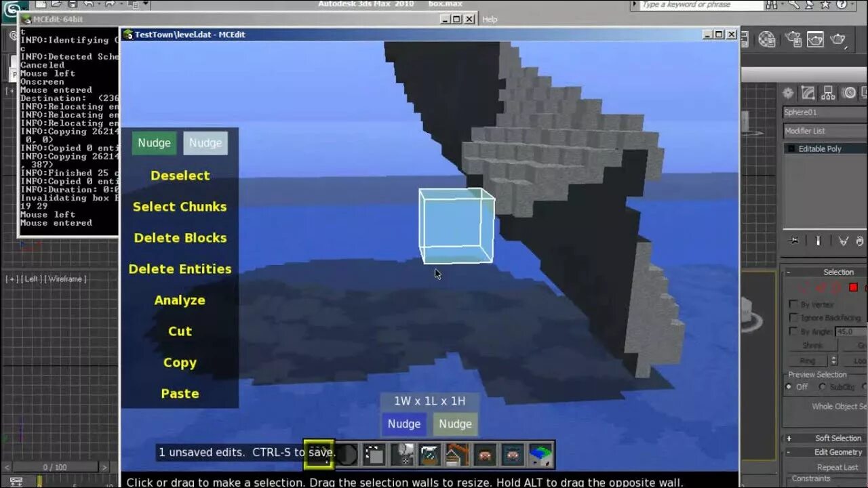Click the 3ds Max keyword search field
Viewport: 868px width, 488px height.
pyautogui.click(x=703, y=5)
